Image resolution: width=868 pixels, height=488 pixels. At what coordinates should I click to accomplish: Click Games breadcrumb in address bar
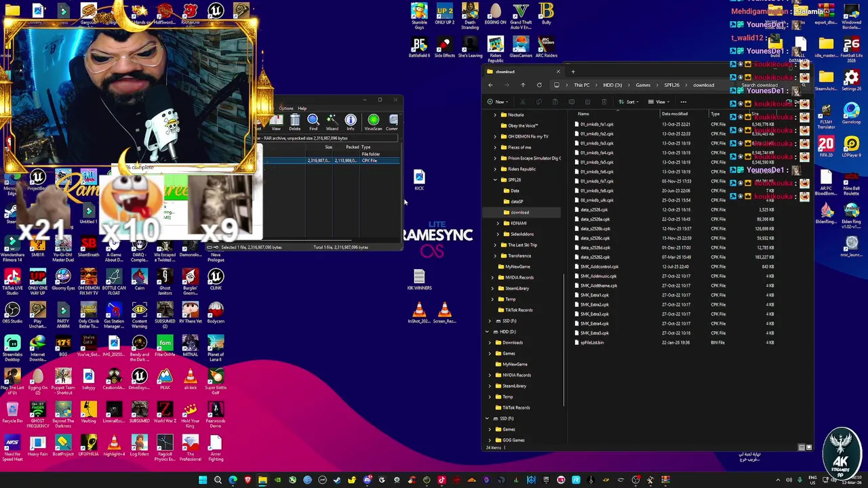(643, 85)
